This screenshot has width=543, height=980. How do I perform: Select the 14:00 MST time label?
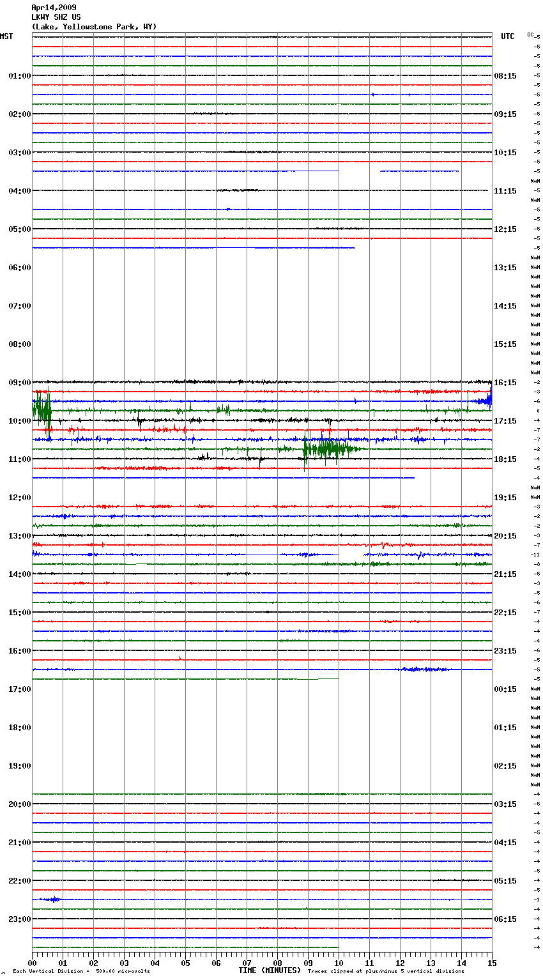pyautogui.click(x=20, y=574)
